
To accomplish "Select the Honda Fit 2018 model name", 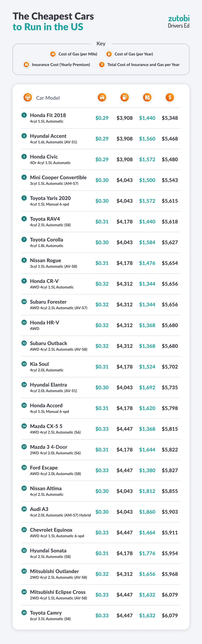I will (48, 115).
